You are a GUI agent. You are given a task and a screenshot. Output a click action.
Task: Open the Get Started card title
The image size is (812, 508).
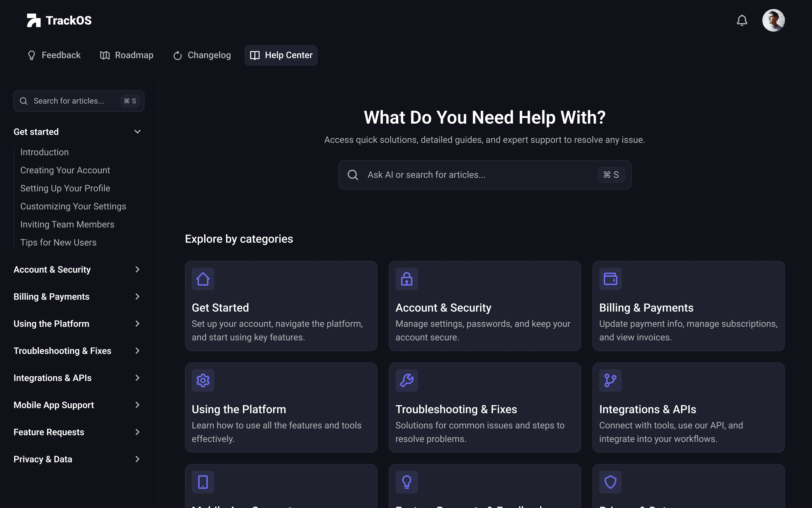(x=220, y=308)
